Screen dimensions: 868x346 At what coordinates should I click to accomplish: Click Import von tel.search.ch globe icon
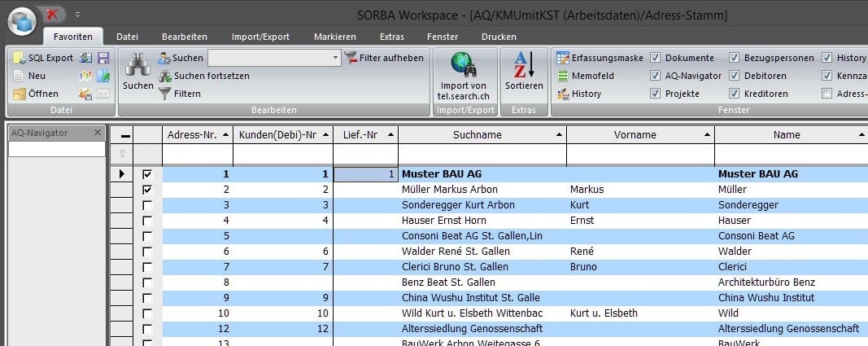pyautogui.click(x=464, y=65)
